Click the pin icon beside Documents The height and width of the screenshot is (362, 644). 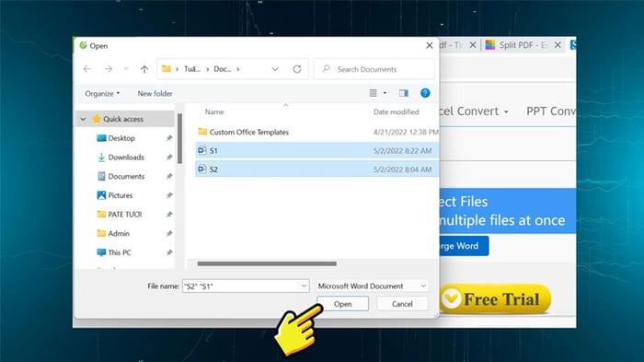point(168,176)
